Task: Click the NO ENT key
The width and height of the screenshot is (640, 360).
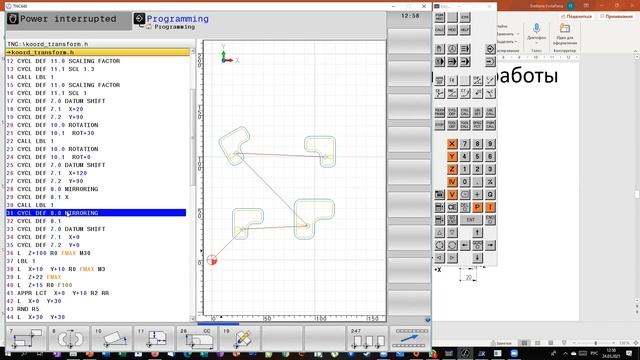Action: coord(452,220)
